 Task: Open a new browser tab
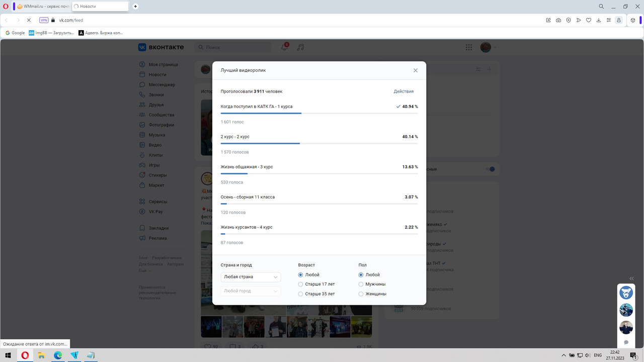(135, 7)
